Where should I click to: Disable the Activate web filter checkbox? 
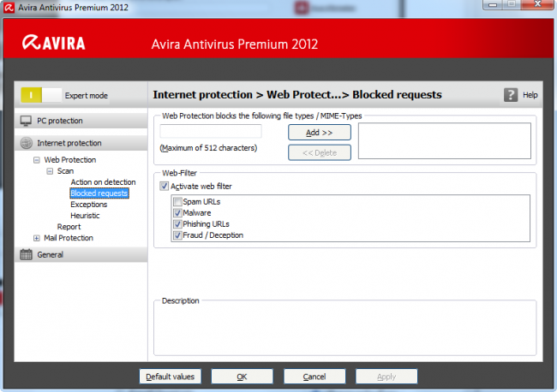click(x=165, y=186)
